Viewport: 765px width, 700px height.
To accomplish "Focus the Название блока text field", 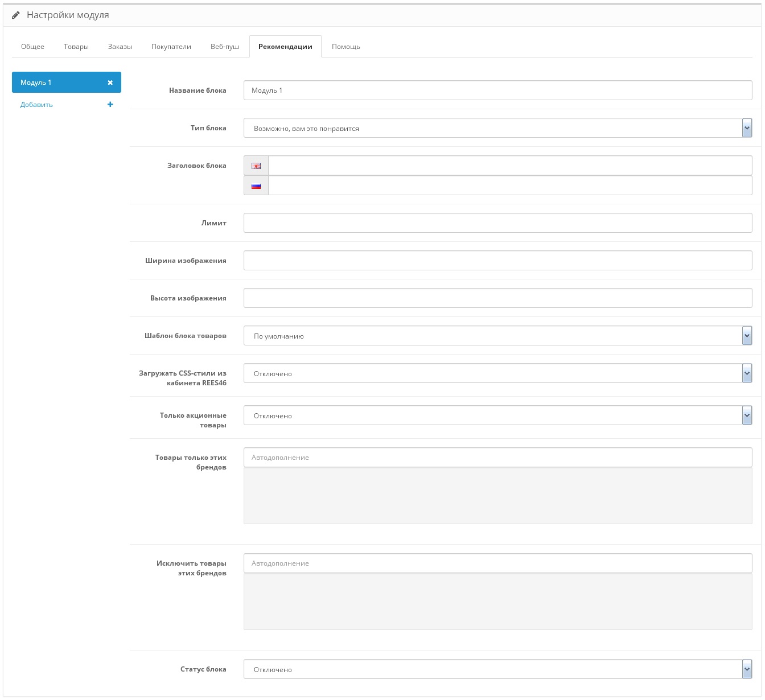I will click(497, 90).
